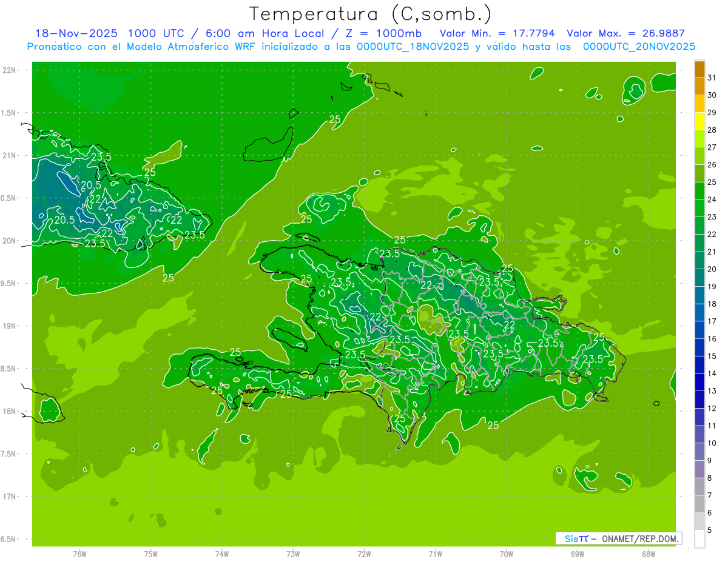Click the gray swatch between 6 and 7
The height and width of the screenshot is (562, 728).
point(699,504)
